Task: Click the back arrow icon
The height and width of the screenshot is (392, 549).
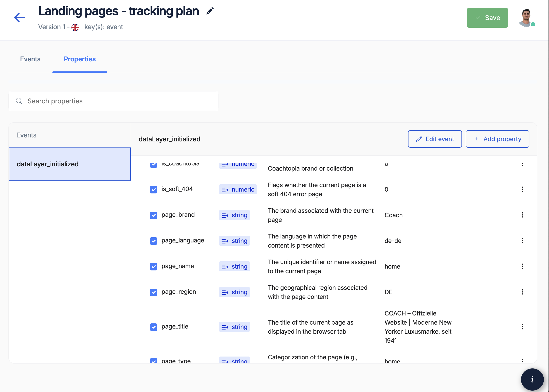Action: pyautogui.click(x=19, y=17)
